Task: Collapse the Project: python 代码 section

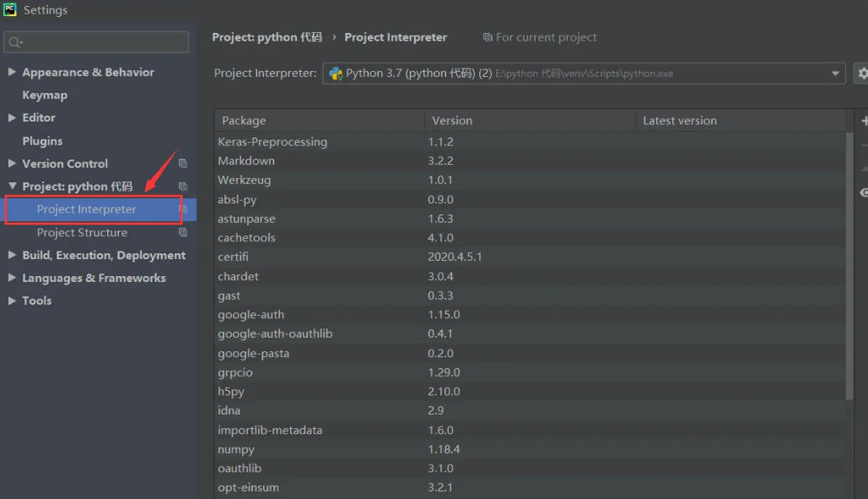Action: (13, 186)
